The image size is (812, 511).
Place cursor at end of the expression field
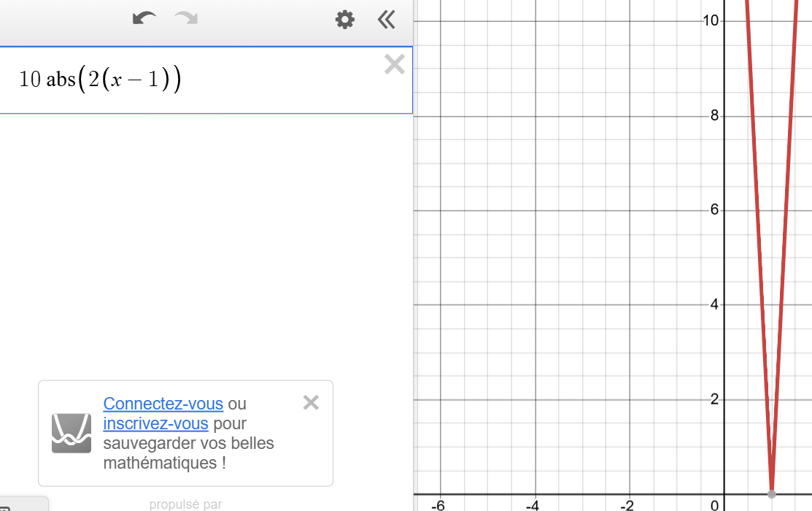click(x=292, y=80)
